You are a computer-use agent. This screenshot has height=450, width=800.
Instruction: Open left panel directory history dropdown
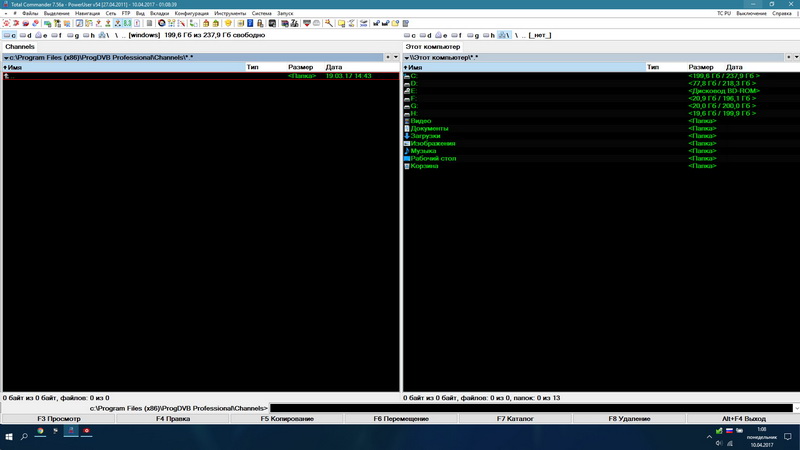click(394, 57)
